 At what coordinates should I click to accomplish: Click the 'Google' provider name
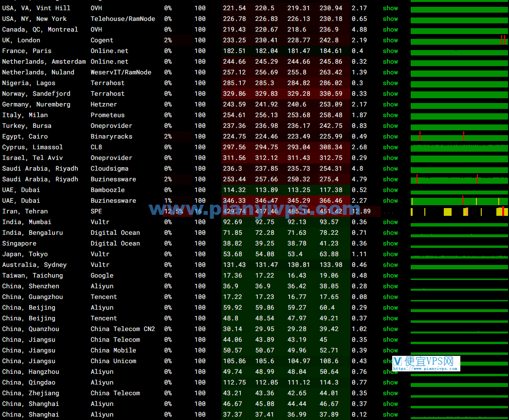102,276
